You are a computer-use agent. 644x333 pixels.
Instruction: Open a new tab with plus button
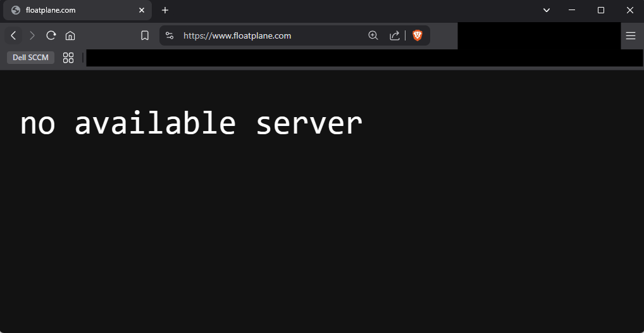pos(165,10)
